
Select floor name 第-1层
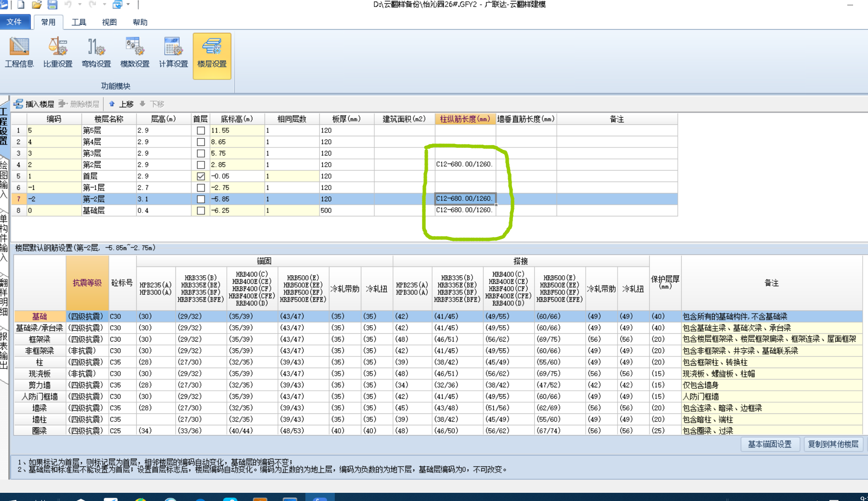click(x=108, y=188)
